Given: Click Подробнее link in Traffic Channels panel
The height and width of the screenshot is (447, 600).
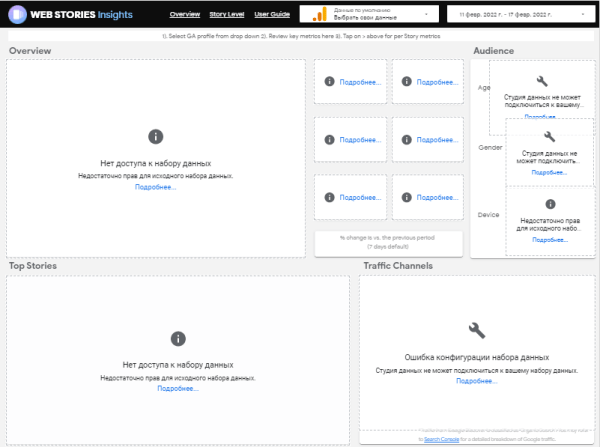Looking at the screenshot, I should (477, 381).
